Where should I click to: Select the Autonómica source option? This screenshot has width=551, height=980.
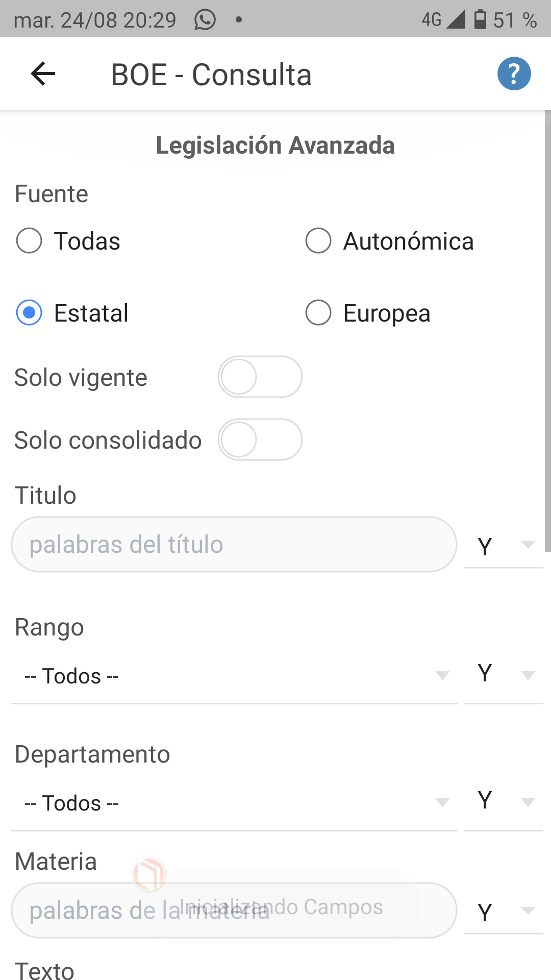point(318,241)
